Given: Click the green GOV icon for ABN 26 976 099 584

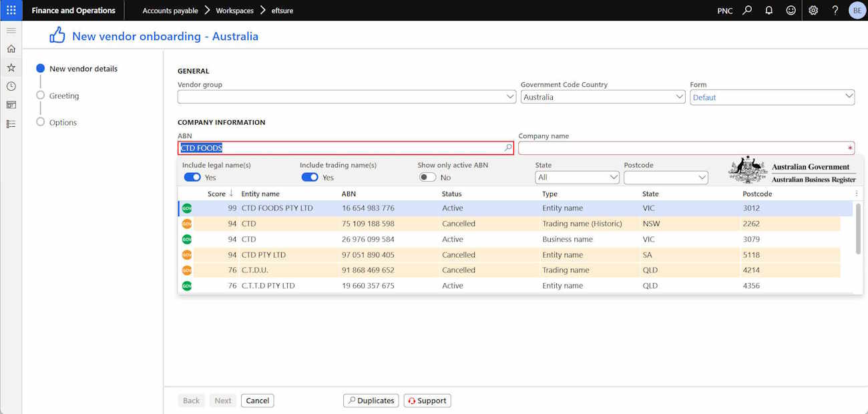Looking at the screenshot, I should click(x=187, y=239).
